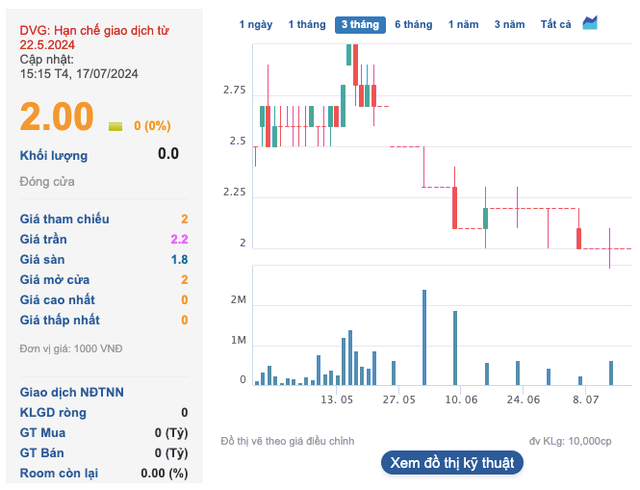Switch chart style using the area chart icon
The image size is (640, 490).
coord(590,23)
